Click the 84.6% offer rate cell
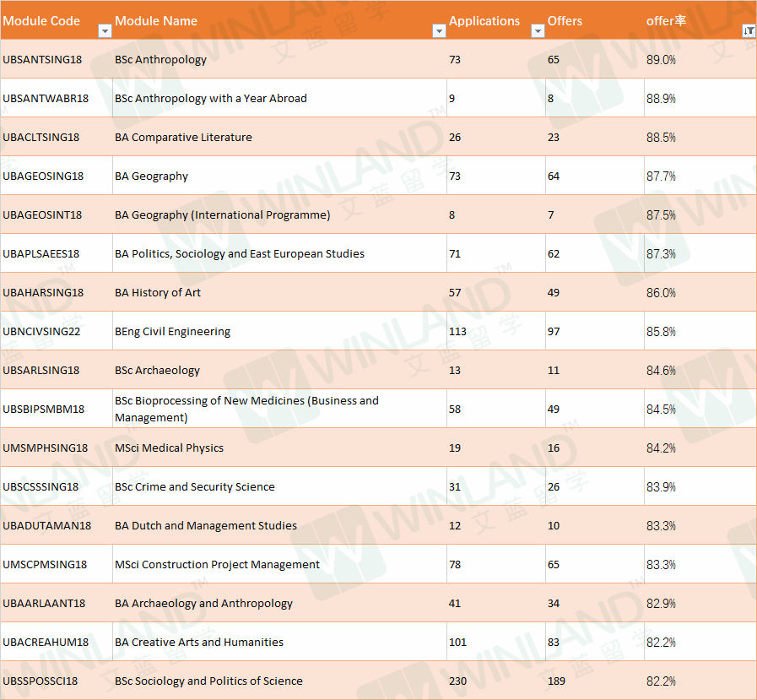The width and height of the screenshot is (757, 700). click(700, 370)
